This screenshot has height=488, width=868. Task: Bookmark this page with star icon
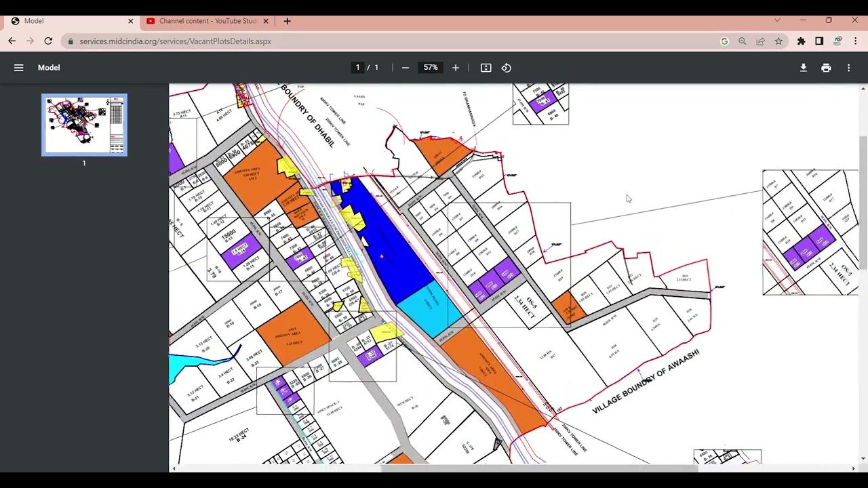tap(778, 41)
